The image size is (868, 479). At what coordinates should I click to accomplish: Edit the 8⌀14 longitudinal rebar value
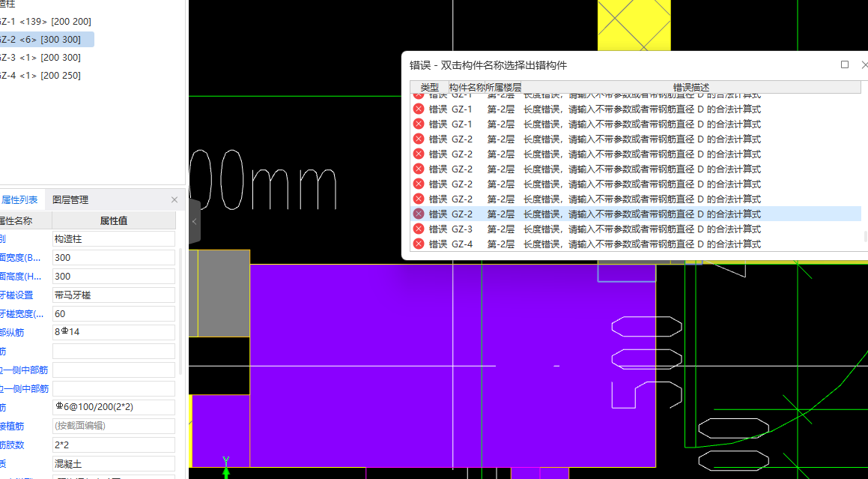tap(114, 332)
